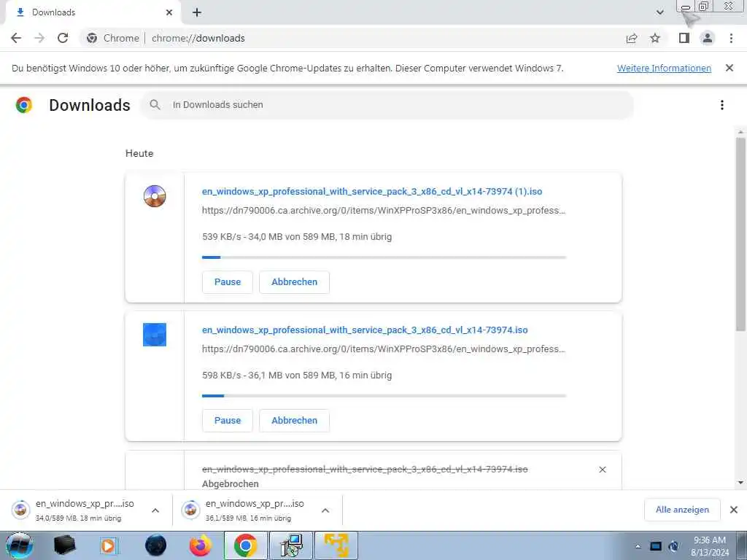Open the Windows Start button
Screen dimensions: 747x560
19,545
